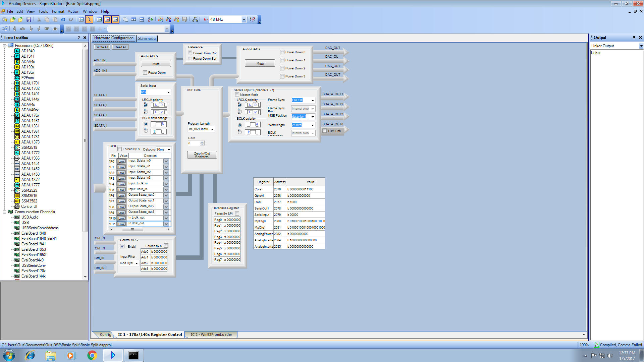Switch to the Config bottom tab
Viewport: 644px width, 362px height.
click(x=105, y=335)
